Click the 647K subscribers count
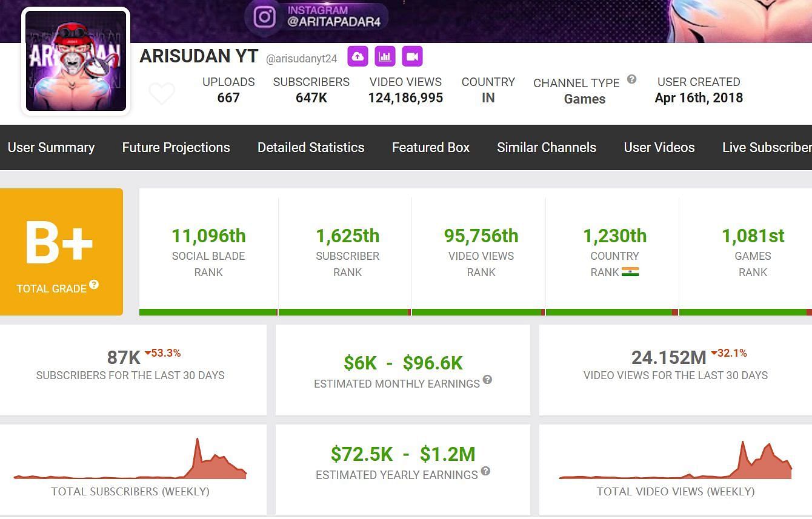Screen dimensions: 812x519 [311, 98]
